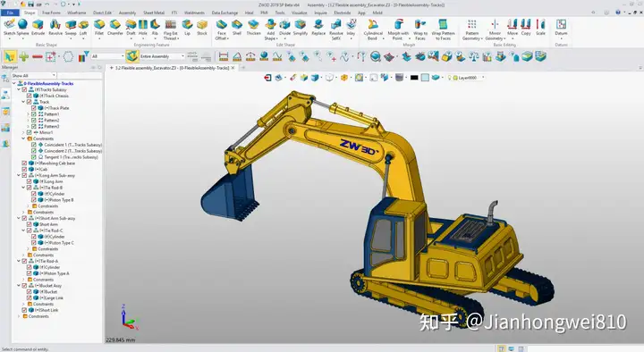Expand the Mirror1 tree node
This screenshot has height=352, width=644.
(23, 132)
